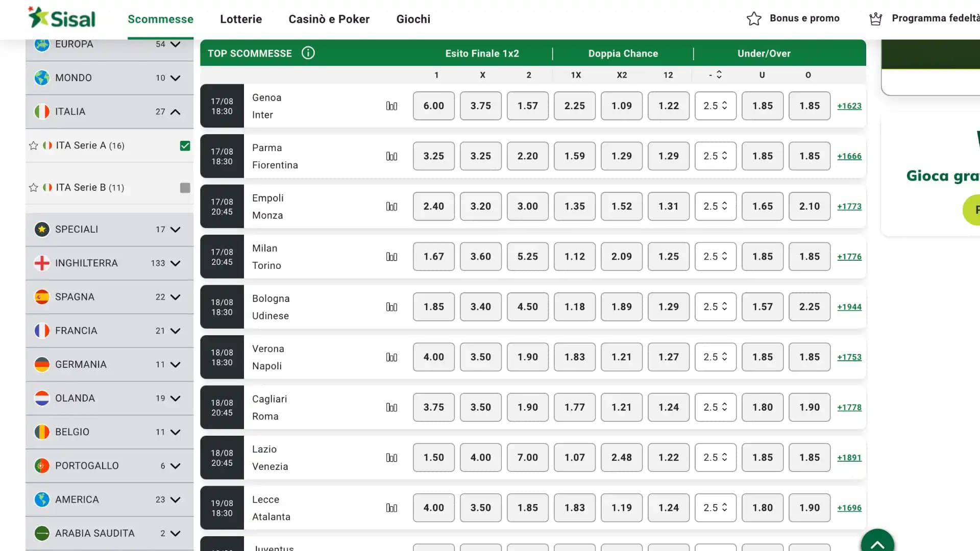
Task: Expand the SPAGNA country list
Action: click(175, 297)
